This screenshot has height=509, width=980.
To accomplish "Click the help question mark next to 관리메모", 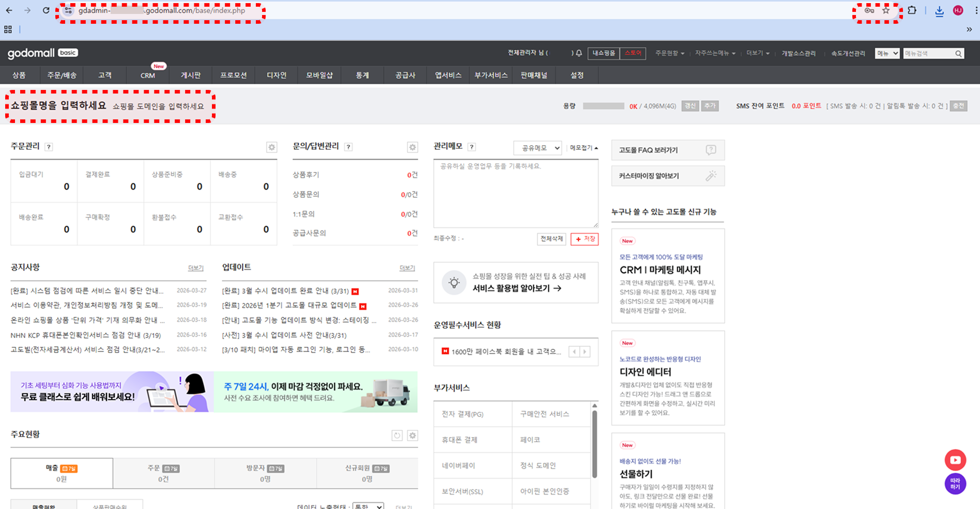I will click(472, 146).
